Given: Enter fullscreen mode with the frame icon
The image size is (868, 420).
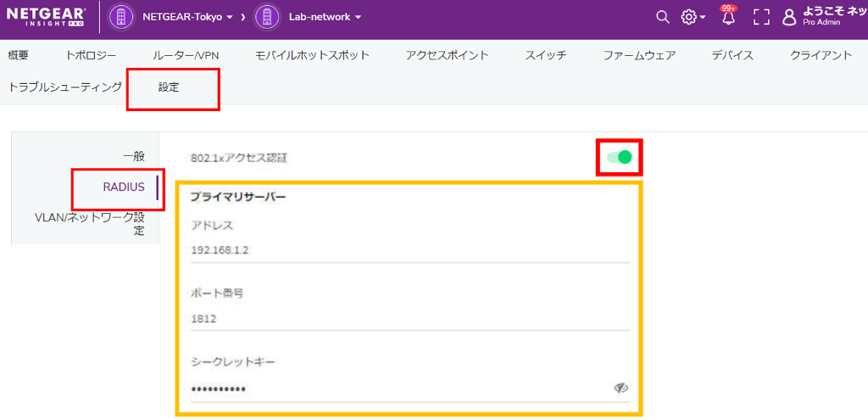Looking at the screenshot, I should click(x=761, y=17).
